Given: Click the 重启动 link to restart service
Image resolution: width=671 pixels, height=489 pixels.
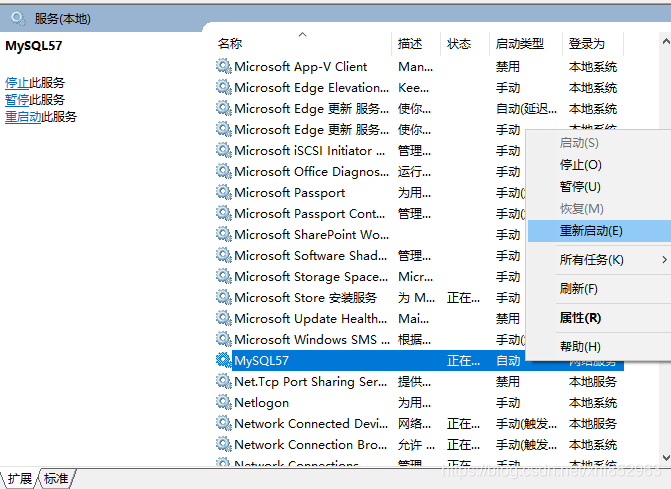Looking at the screenshot, I should (x=23, y=116).
